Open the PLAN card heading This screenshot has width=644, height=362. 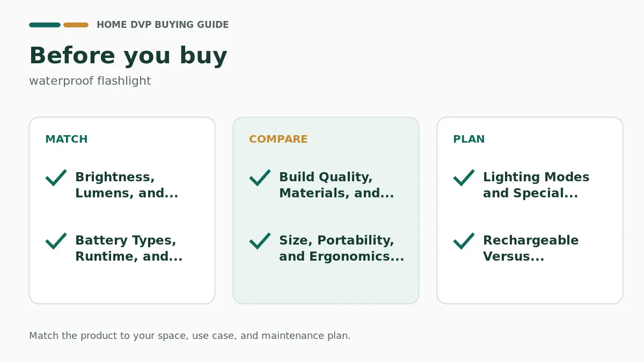[469, 139]
